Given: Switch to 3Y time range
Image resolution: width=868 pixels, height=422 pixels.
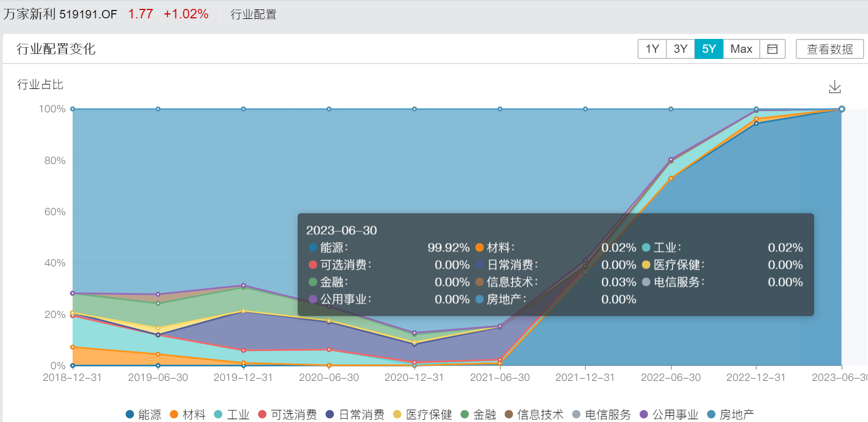Looking at the screenshot, I should (680, 49).
